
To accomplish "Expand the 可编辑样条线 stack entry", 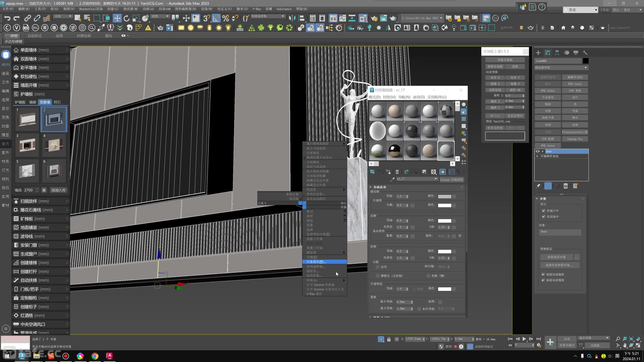I will point(538,156).
